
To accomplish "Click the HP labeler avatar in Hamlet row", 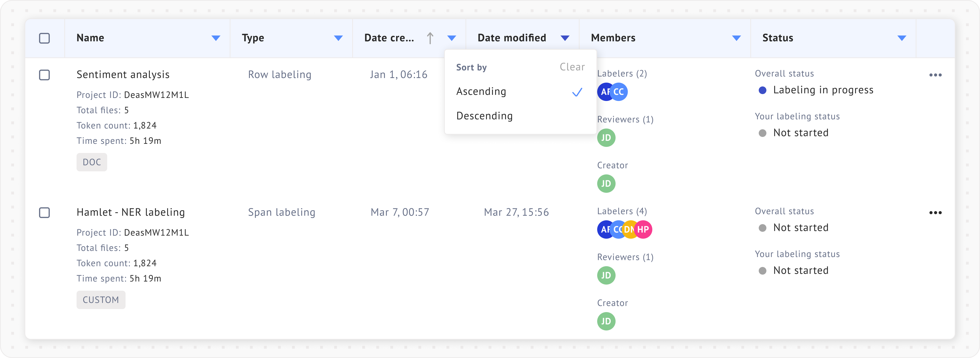I will click(x=644, y=229).
